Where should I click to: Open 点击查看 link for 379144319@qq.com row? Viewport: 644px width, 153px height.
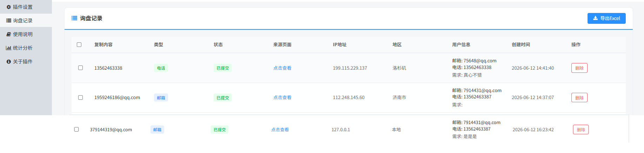(x=280, y=130)
